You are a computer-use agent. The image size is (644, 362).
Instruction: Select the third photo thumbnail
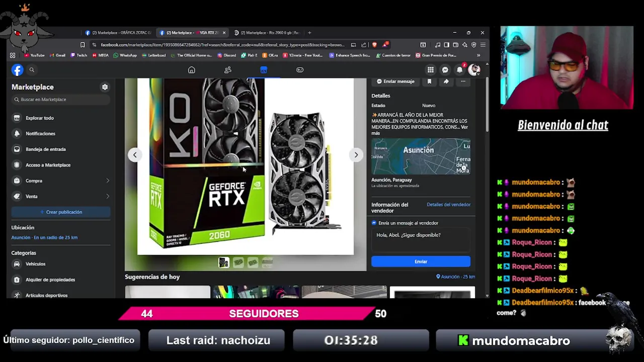click(x=253, y=262)
